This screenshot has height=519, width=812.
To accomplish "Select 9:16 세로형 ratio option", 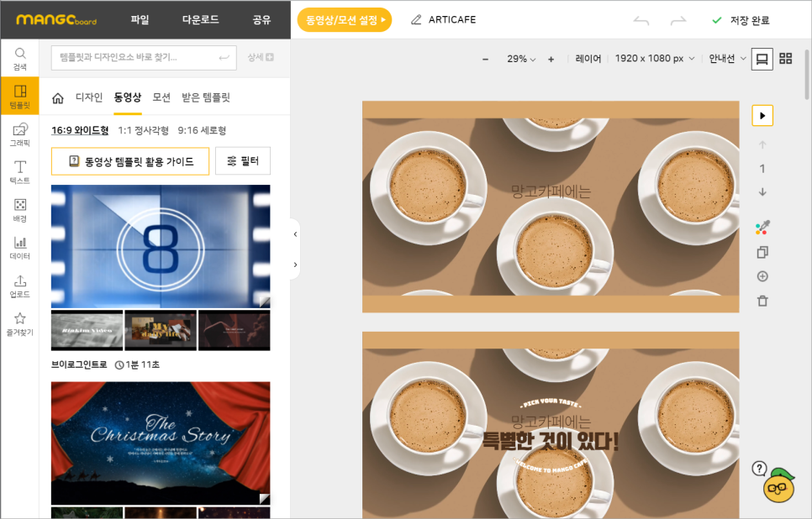I will tap(202, 130).
